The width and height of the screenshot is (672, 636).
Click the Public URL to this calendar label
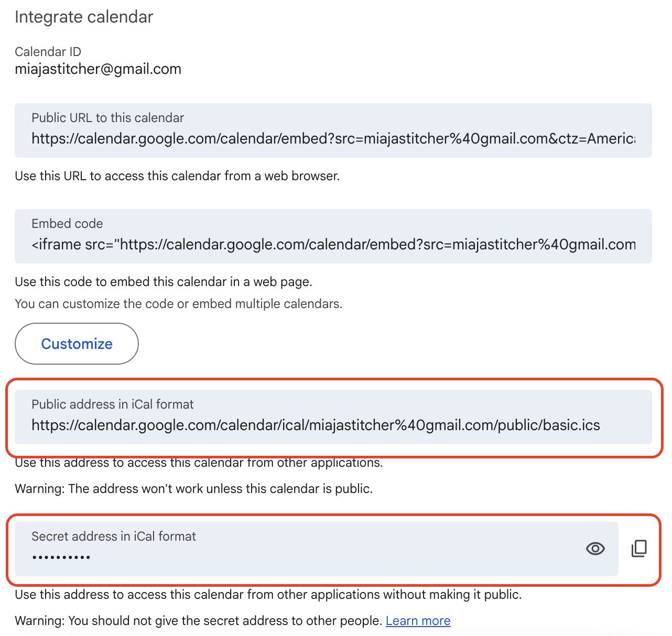pyautogui.click(x=107, y=118)
